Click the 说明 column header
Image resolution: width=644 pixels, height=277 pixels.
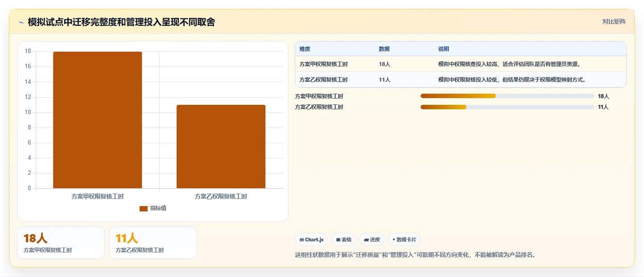click(444, 49)
